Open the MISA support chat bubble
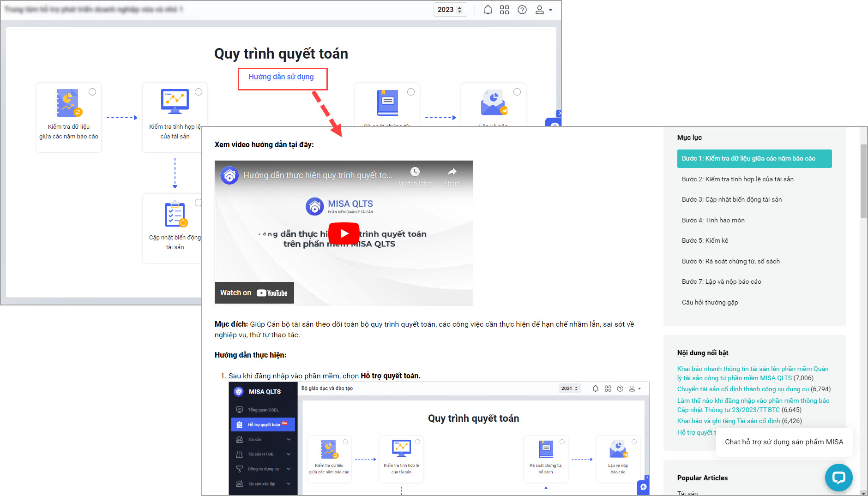The width and height of the screenshot is (868, 496). pyautogui.click(x=838, y=478)
